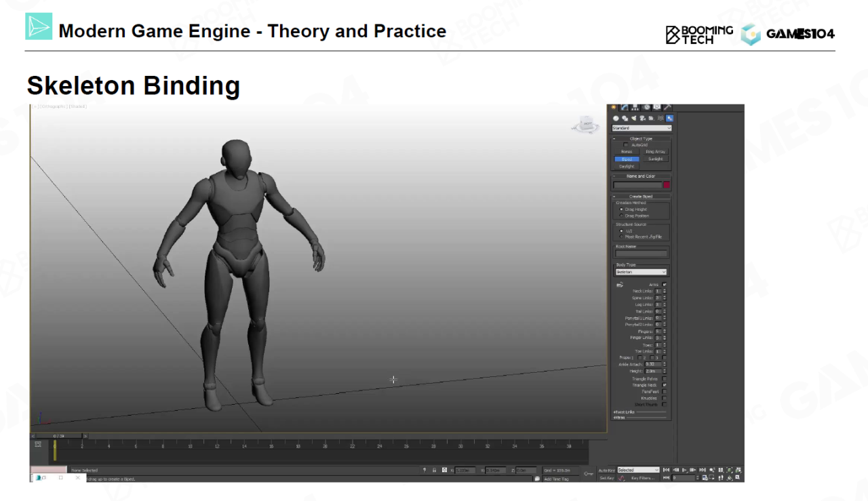The height and width of the screenshot is (501, 868).
Task: Select the Geometry category sphere icon
Action: click(616, 118)
